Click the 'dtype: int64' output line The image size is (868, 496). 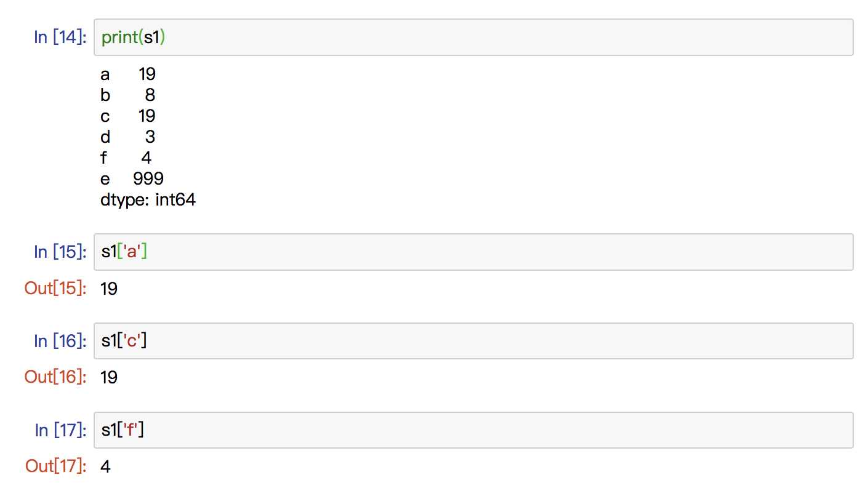148,200
